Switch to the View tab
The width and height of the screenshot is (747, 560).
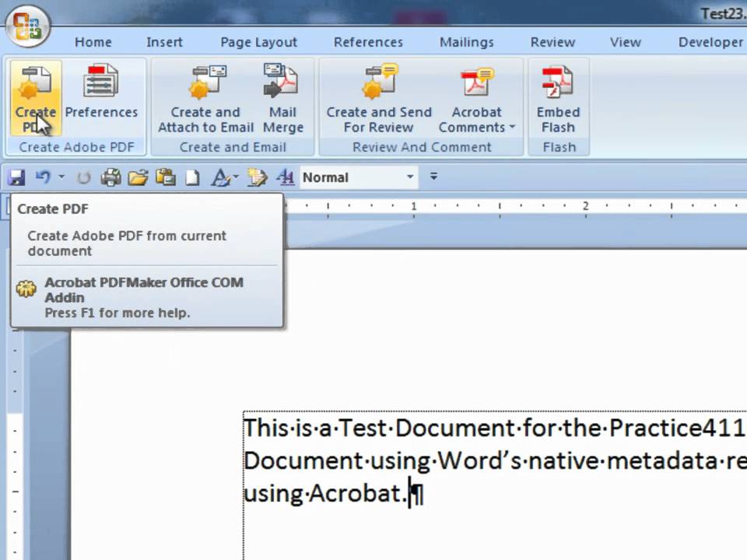(626, 42)
